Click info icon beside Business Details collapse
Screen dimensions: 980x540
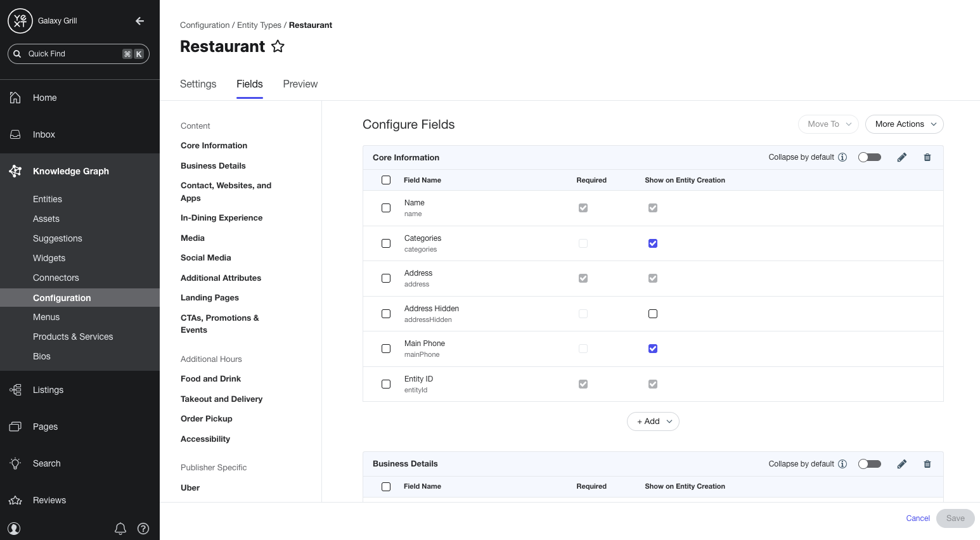coord(842,464)
